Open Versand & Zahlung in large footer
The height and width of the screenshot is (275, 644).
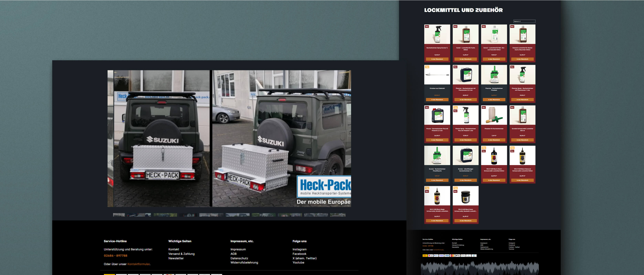(x=181, y=254)
